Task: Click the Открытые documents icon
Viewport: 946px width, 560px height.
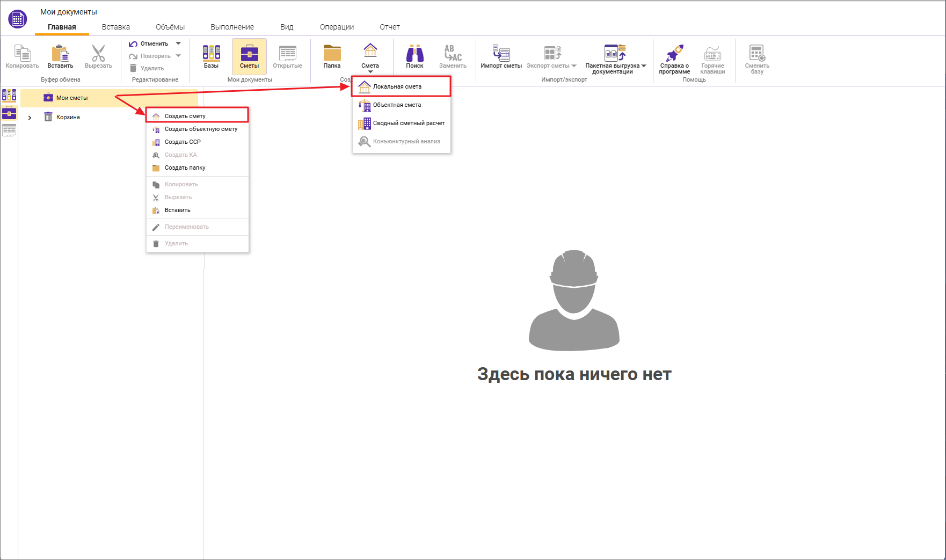Action: coord(287,56)
